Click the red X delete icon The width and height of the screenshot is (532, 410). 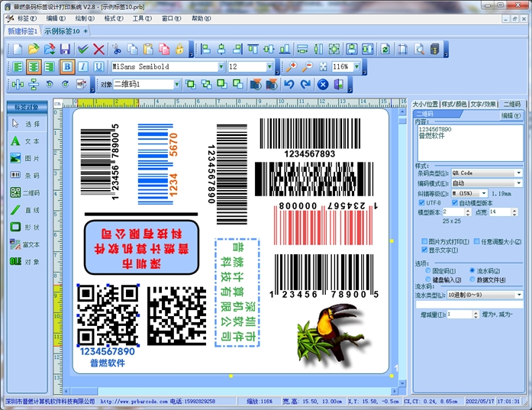[x=99, y=49]
